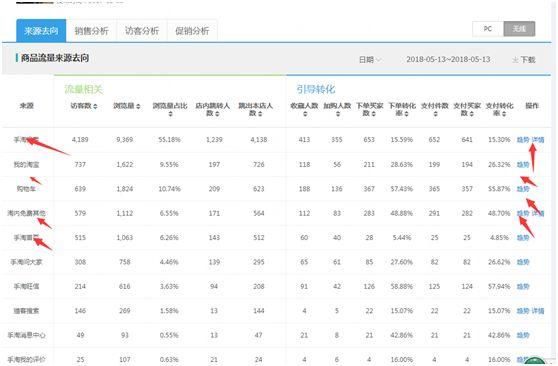Click the 737 visitors value
The height and width of the screenshot is (366, 558).
(80, 164)
